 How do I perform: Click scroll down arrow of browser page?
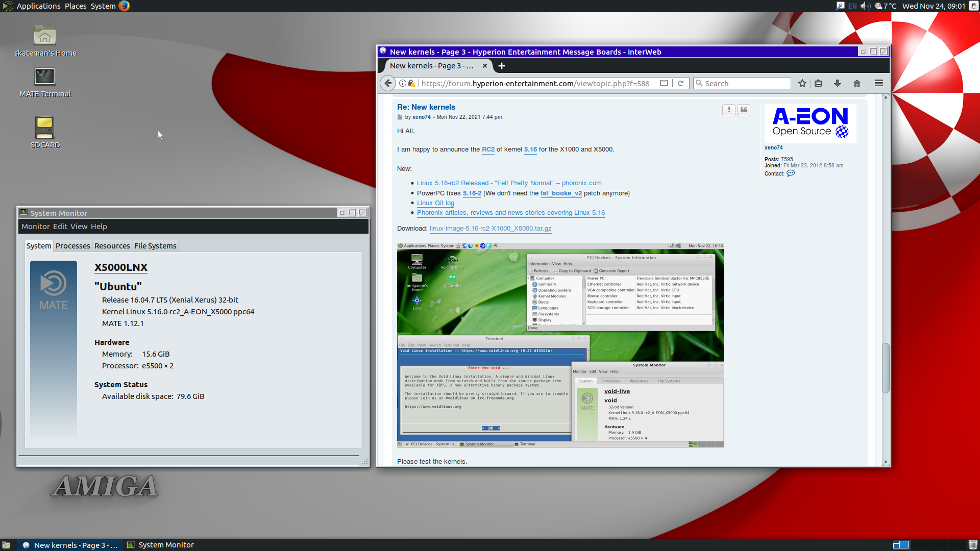click(x=886, y=462)
